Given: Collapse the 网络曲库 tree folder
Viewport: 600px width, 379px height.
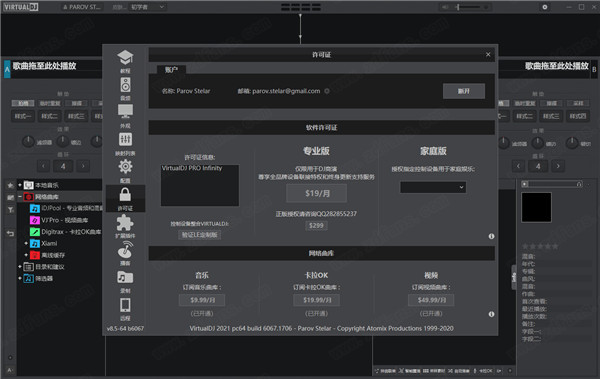Looking at the screenshot, I should click(20, 197).
